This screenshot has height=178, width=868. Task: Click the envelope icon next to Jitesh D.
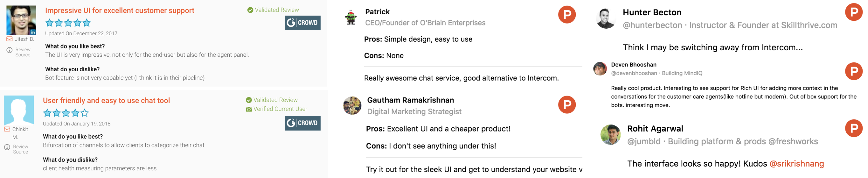[10, 39]
